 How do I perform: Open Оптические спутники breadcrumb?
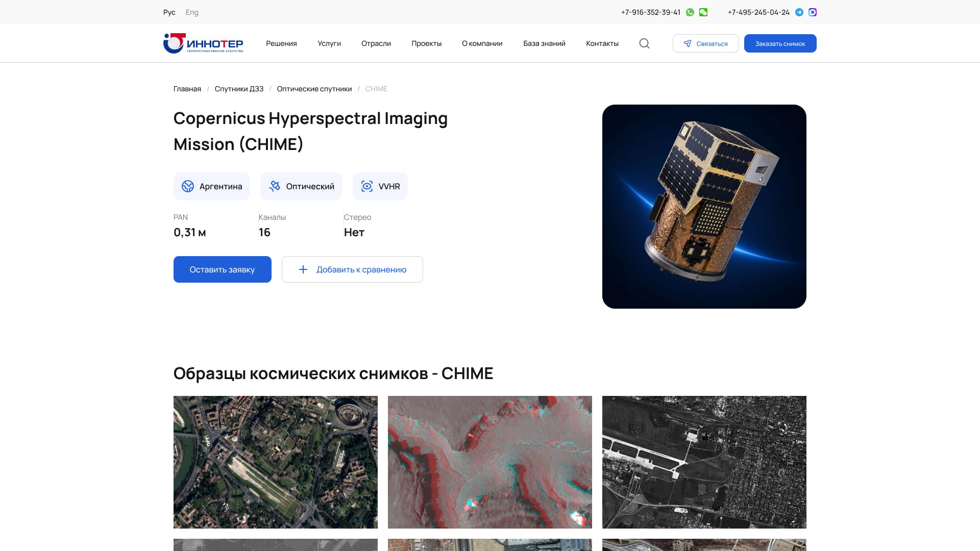314,89
